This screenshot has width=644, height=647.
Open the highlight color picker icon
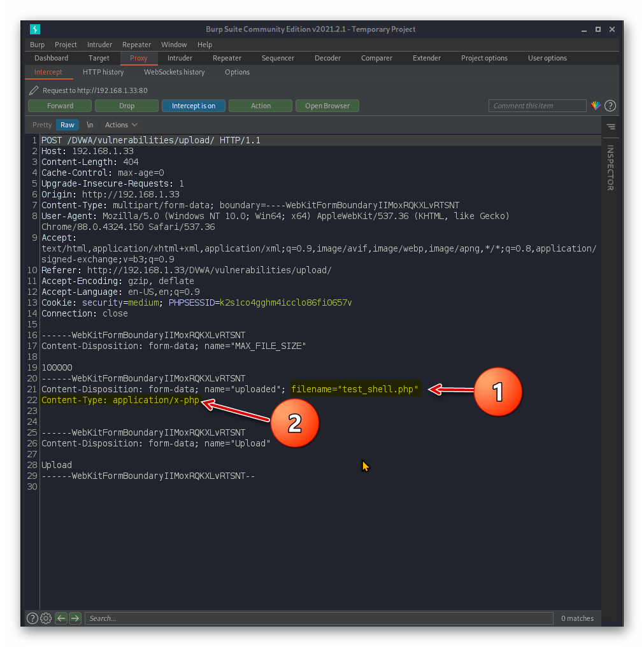pos(596,106)
